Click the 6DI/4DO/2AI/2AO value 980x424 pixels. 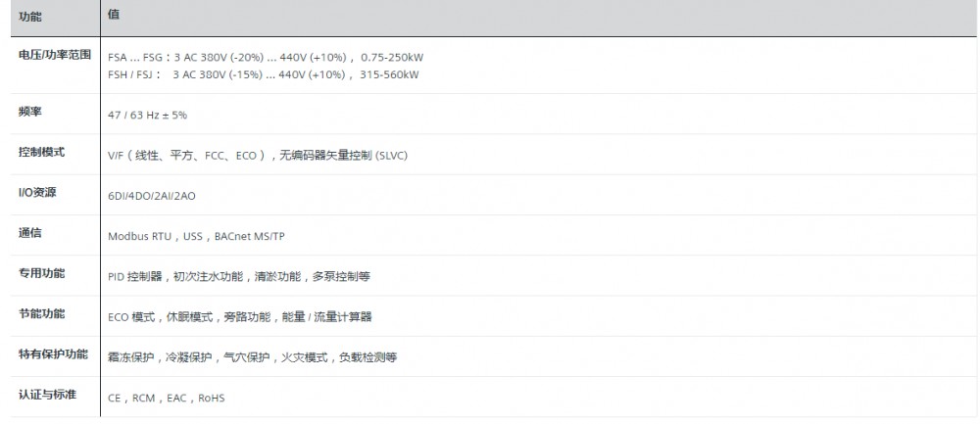pos(152,196)
